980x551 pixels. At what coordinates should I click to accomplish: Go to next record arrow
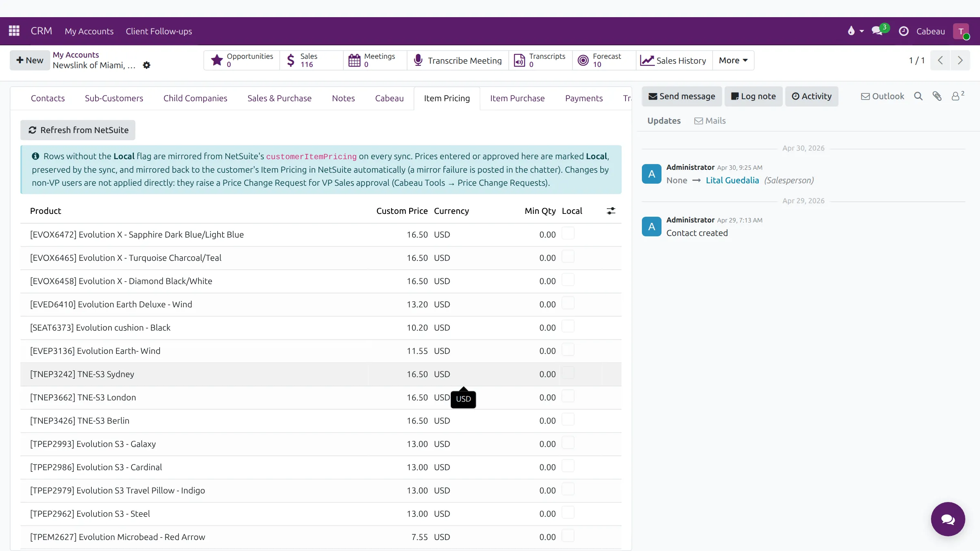pos(960,60)
